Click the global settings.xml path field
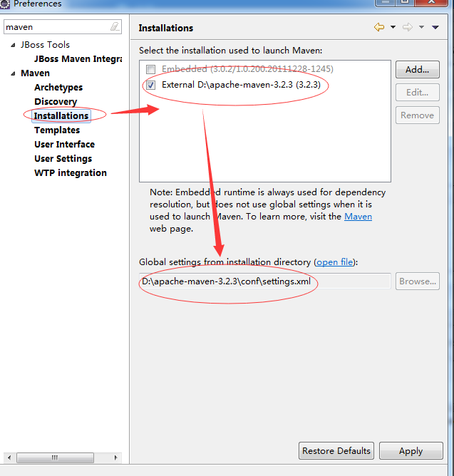Viewport: 454px width, 476px height. (265, 281)
